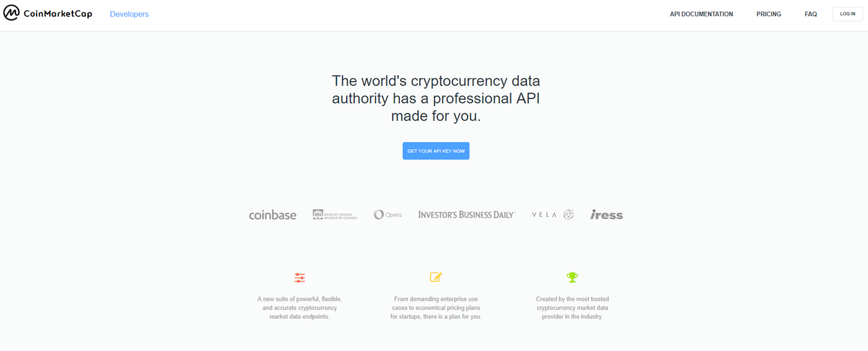Screen dimensions: 868x351
Task: Click the Log In button
Action: click(848, 14)
